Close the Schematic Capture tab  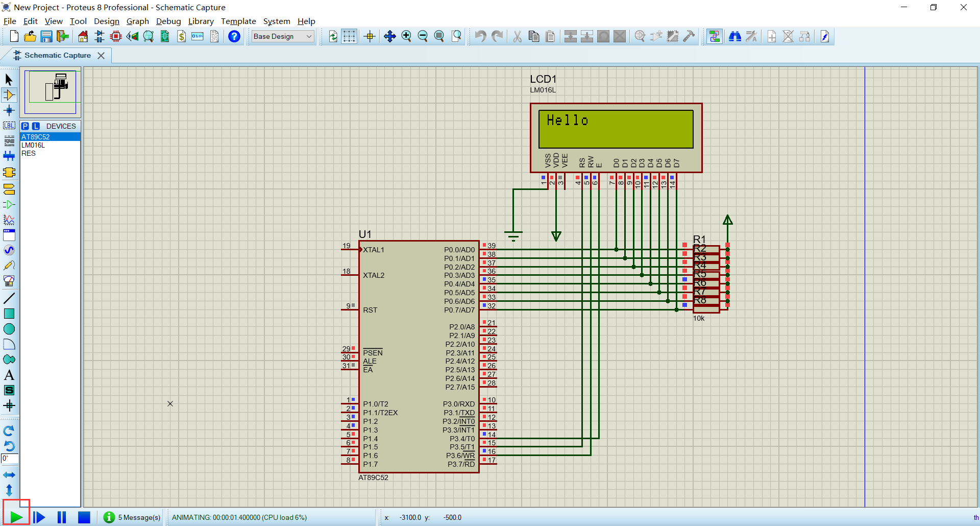point(101,55)
